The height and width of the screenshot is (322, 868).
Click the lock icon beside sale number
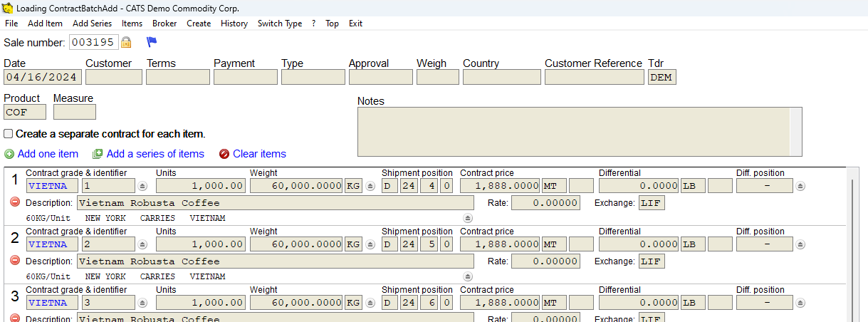126,42
